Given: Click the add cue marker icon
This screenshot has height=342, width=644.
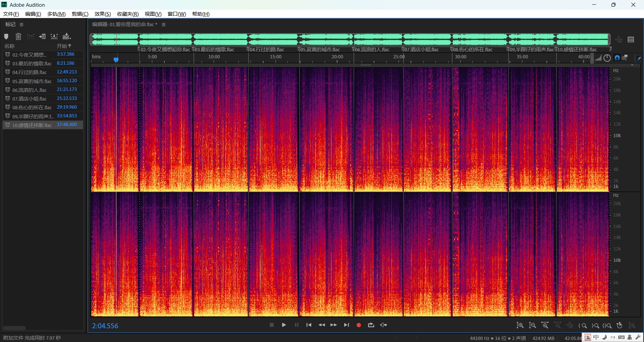Looking at the screenshot, I should point(6,37).
